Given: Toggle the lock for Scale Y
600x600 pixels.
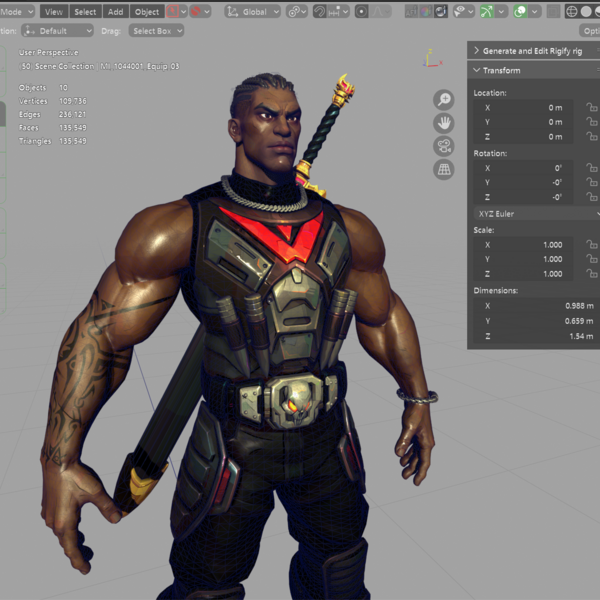Looking at the screenshot, I should pyautogui.click(x=592, y=259).
